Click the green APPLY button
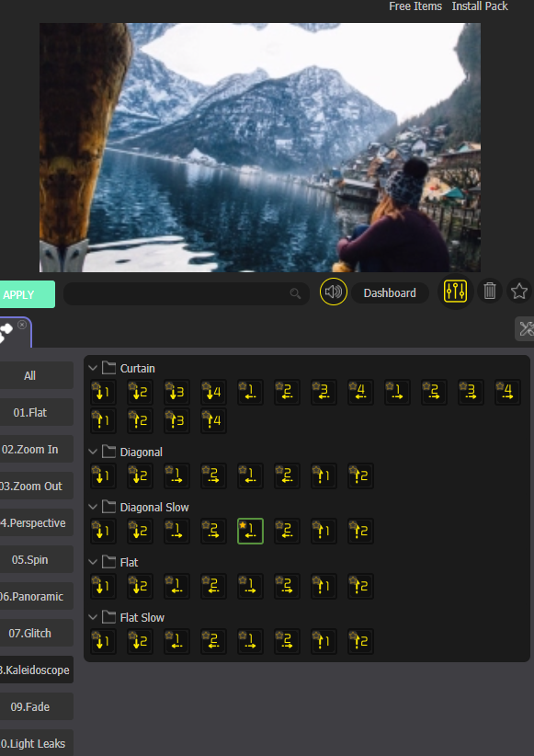534x756 pixels. point(27,294)
